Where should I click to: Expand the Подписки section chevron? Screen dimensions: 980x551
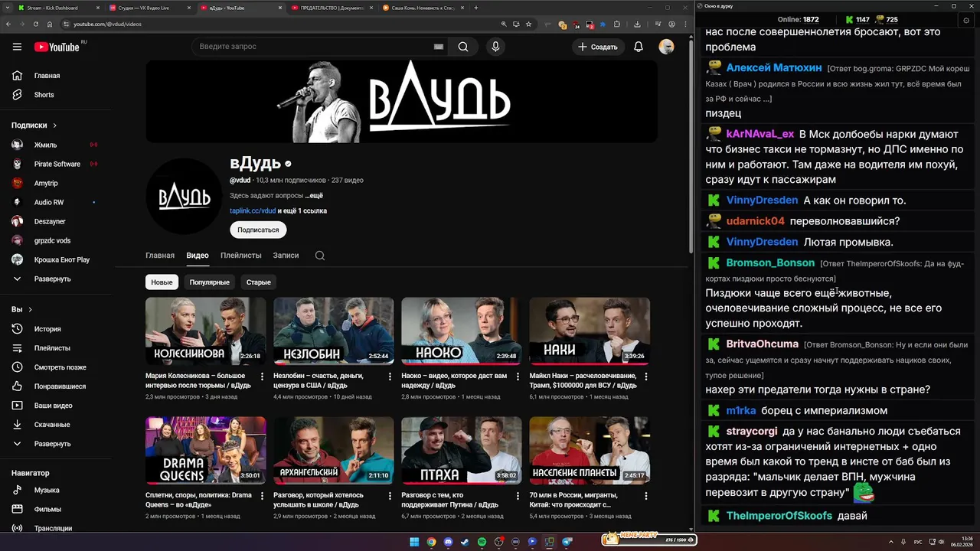55,126
